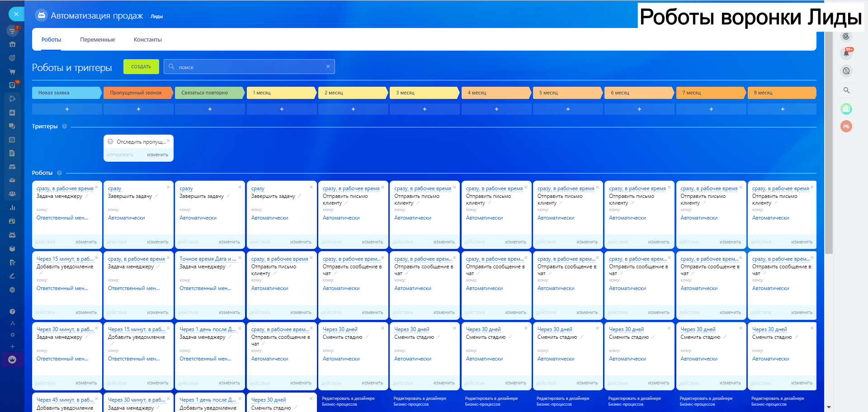Click the поиск search field

(249, 67)
